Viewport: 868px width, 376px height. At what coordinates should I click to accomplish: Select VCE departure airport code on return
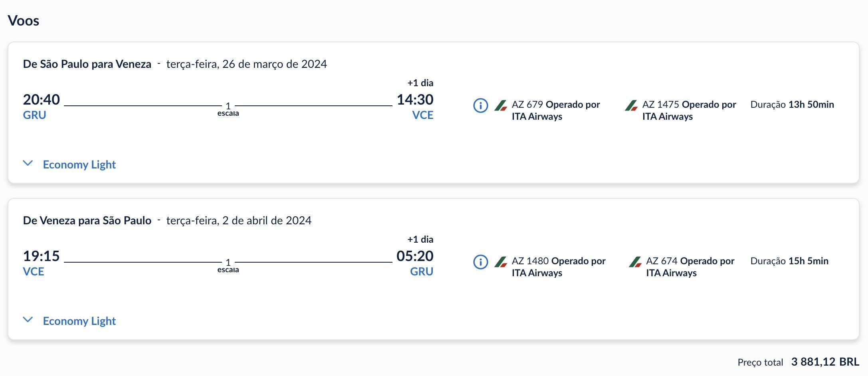tap(34, 271)
